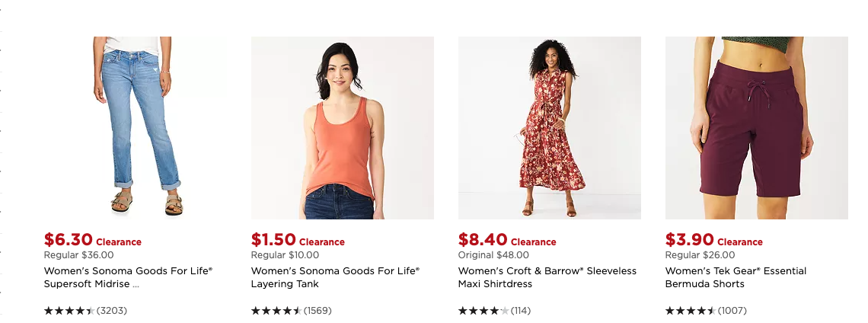Click the star rating for the Bermuda shorts
Image resolution: width=868 pixels, height=323 pixels.
pyautogui.click(x=691, y=311)
